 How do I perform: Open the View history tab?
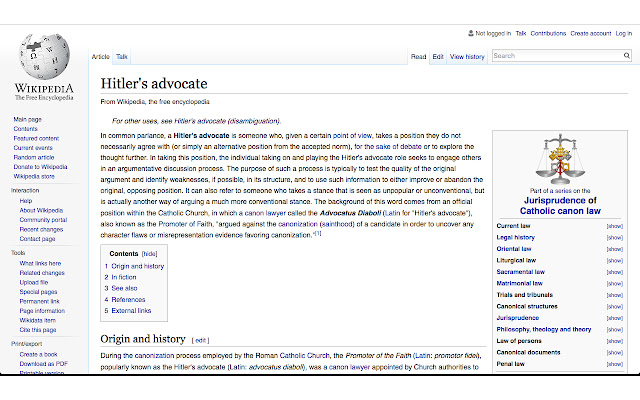[467, 57]
